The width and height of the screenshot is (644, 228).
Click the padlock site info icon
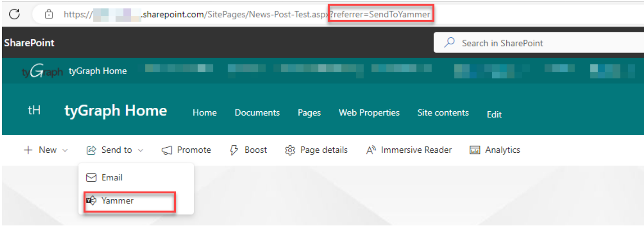coord(49,14)
